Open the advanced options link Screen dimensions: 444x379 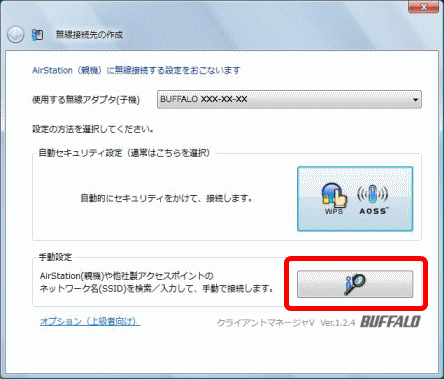point(90,321)
